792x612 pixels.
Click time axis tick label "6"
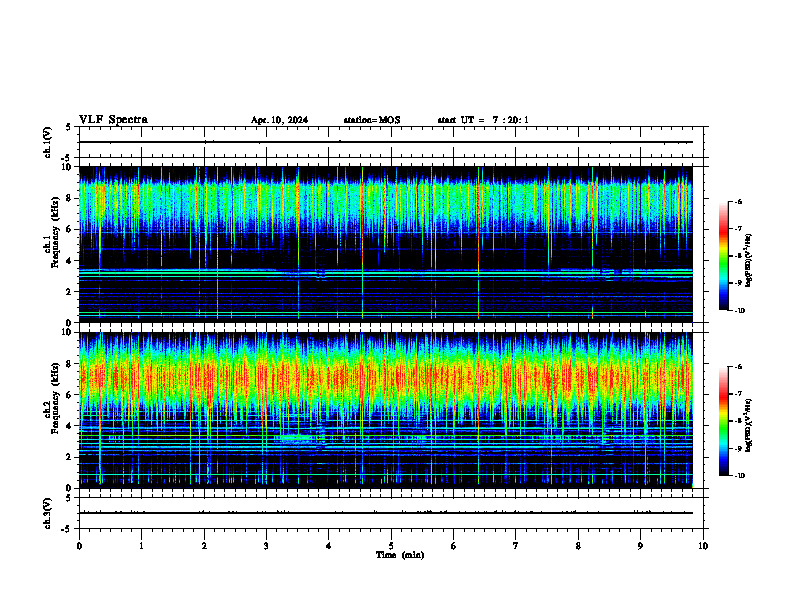(x=453, y=546)
